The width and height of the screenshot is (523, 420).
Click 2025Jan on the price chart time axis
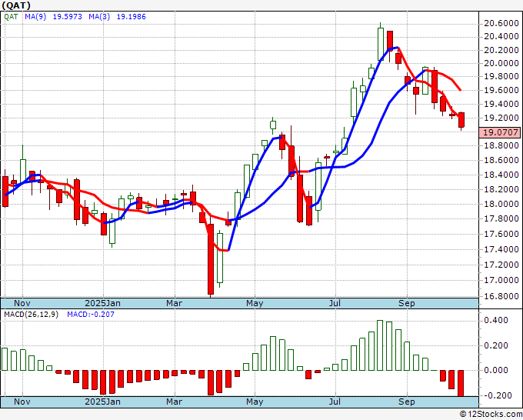[x=103, y=303]
